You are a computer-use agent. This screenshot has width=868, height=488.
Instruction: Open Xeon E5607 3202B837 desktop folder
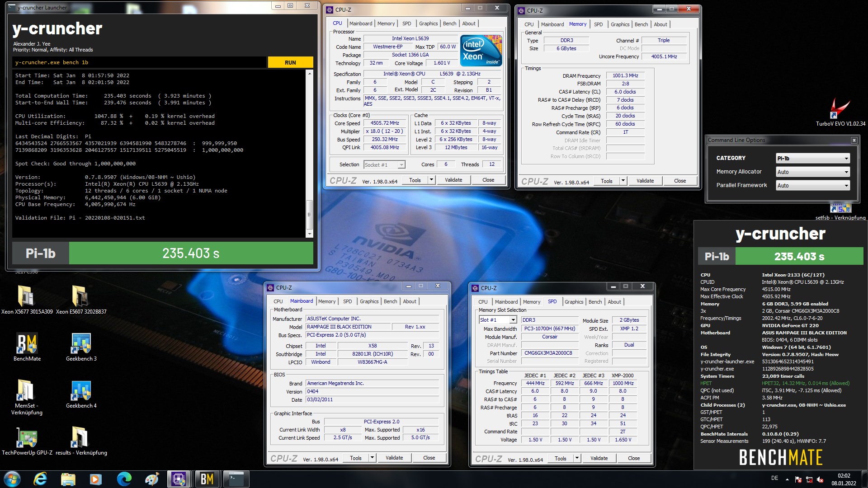click(x=81, y=300)
